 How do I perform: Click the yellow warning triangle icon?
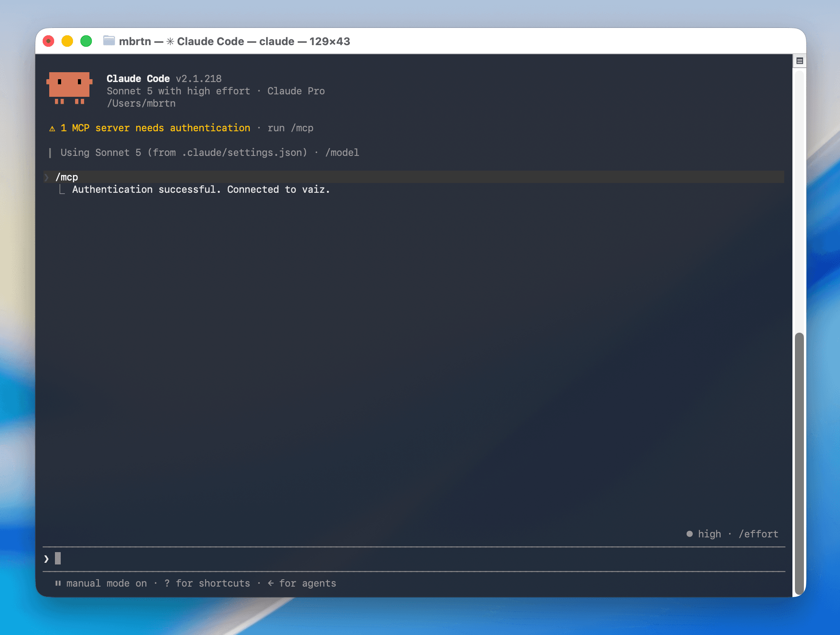tap(52, 128)
